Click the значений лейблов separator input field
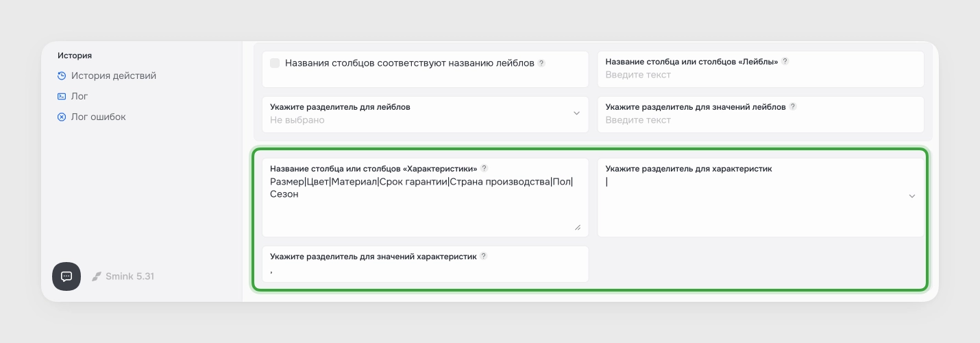This screenshot has height=343, width=980. (x=761, y=120)
